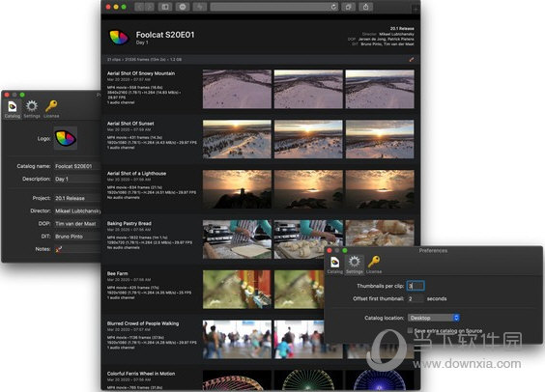The image size is (545, 392).
Task: Open first thumbnail of Blurred Crowd of People Walking
Action: click(x=237, y=339)
